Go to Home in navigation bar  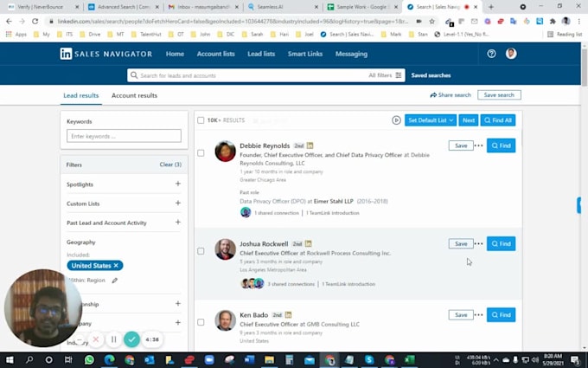pos(175,54)
